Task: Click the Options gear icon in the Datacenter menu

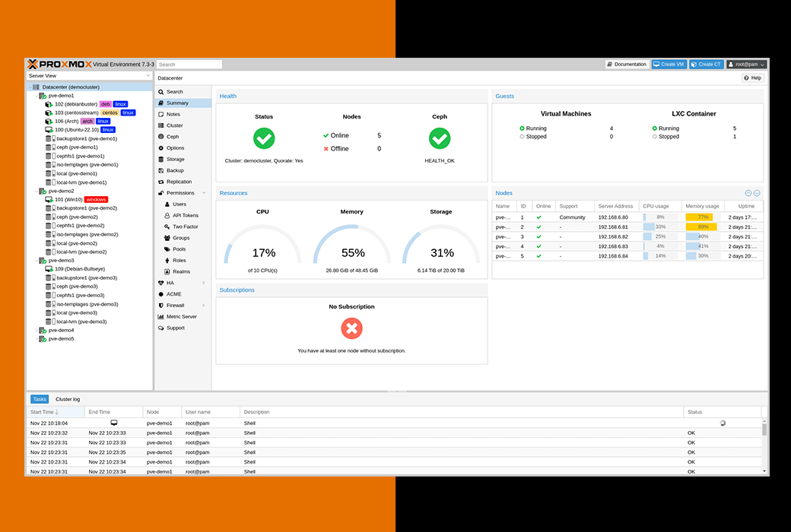Action: pos(161,148)
